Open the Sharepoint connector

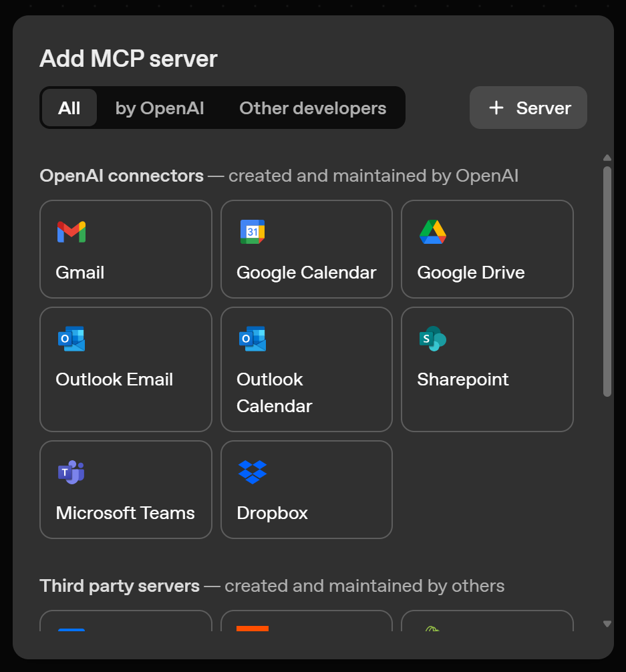432,339
